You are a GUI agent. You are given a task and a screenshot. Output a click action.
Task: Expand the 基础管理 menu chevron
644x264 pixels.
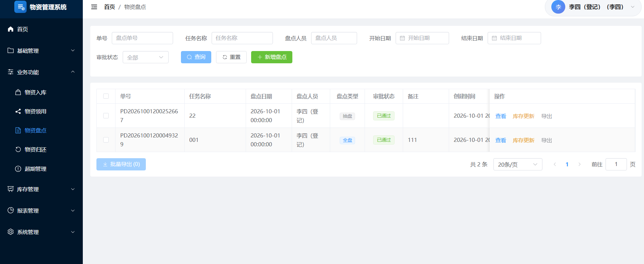click(73, 50)
